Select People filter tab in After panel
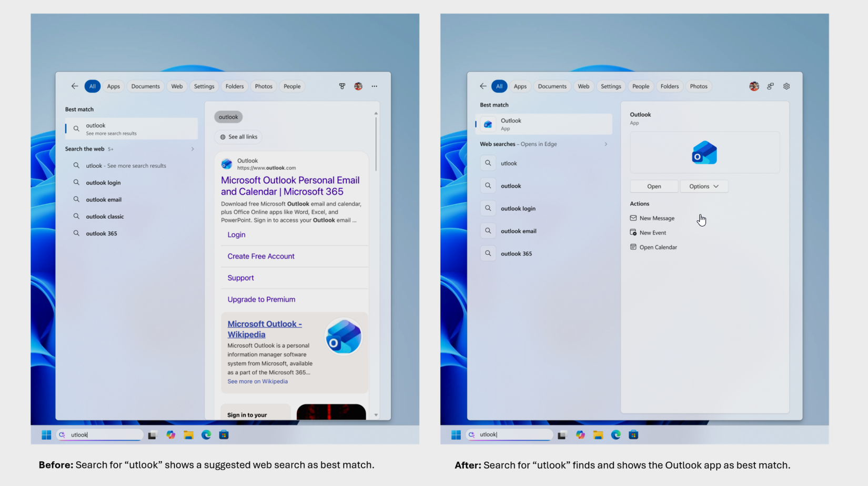Viewport: 868px width, 486px height. coord(641,86)
